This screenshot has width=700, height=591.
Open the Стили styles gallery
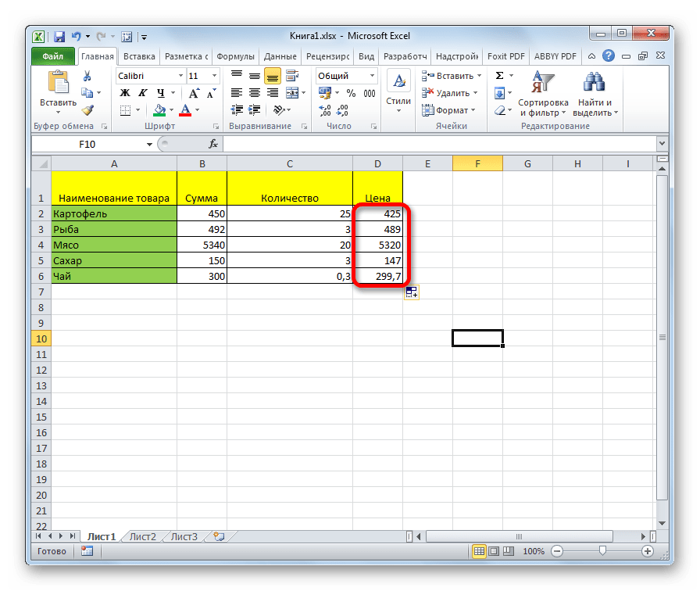pyautogui.click(x=398, y=92)
